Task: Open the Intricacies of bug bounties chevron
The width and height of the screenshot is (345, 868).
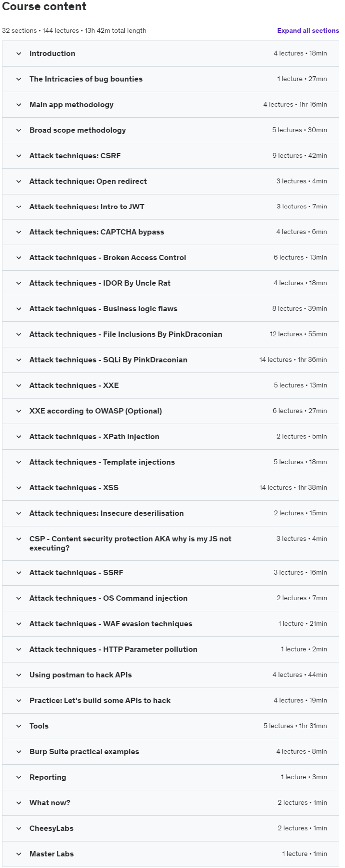Action: click(x=19, y=79)
